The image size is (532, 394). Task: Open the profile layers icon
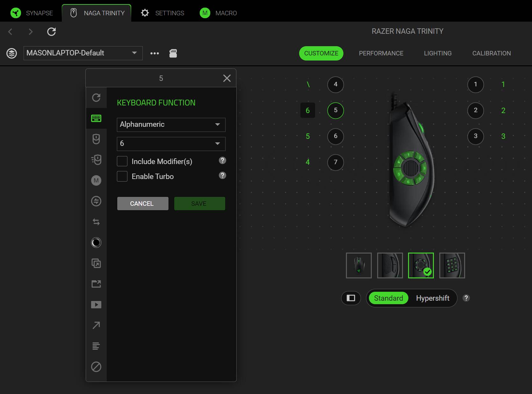click(x=12, y=53)
